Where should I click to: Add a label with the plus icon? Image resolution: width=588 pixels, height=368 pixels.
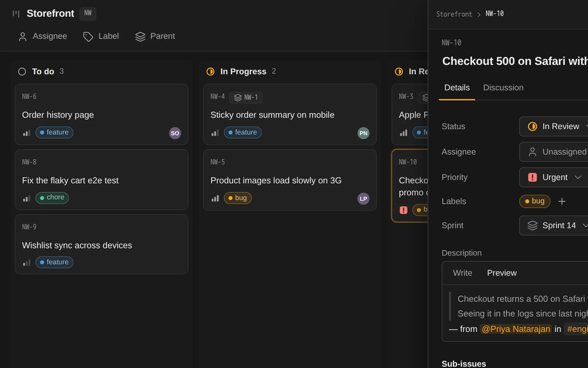(x=562, y=201)
